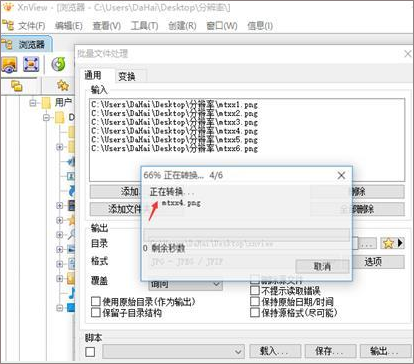Enable 保留子目录结构 checkbox
This screenshot has height=364, width=414.
(x=96, y=313)
